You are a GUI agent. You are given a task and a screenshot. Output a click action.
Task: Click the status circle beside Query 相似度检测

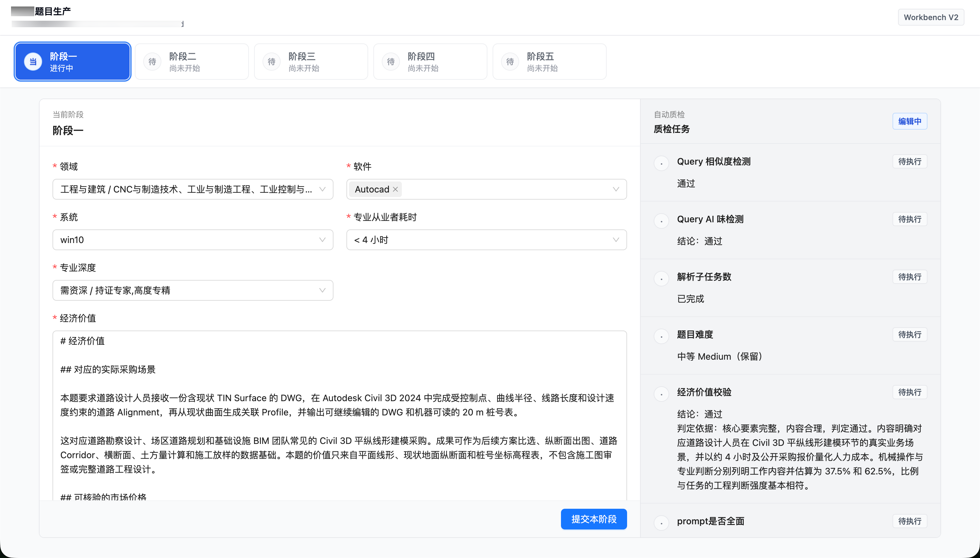click(x=661, y=163)
